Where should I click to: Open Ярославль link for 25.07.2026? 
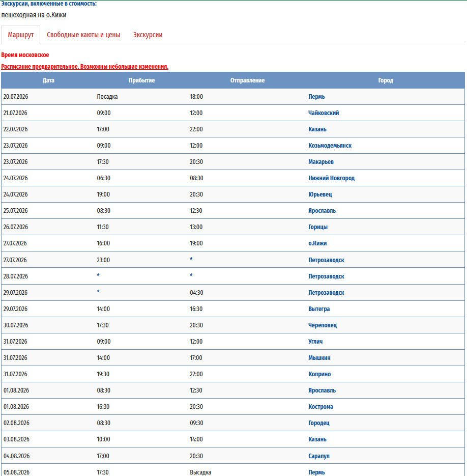pyautogui.click(x=322, y=211)
